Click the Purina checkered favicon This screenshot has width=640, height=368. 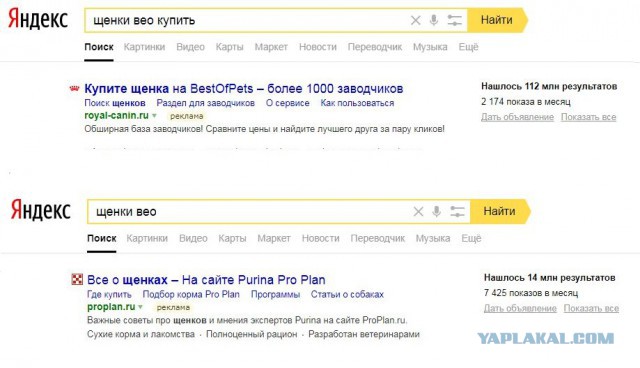[x=77, y=279]
